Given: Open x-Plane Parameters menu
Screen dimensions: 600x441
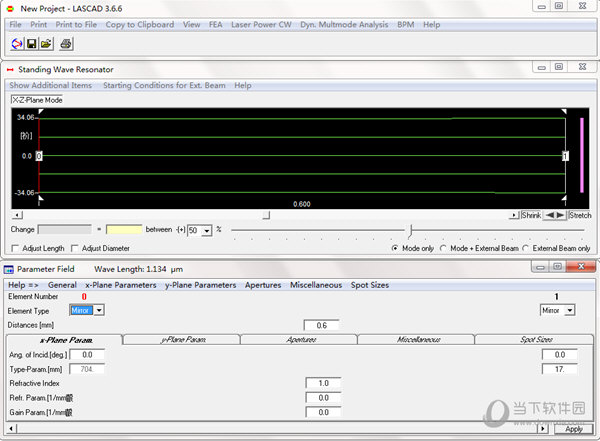Looking at the screenshot, I should (x=121, y=285).
